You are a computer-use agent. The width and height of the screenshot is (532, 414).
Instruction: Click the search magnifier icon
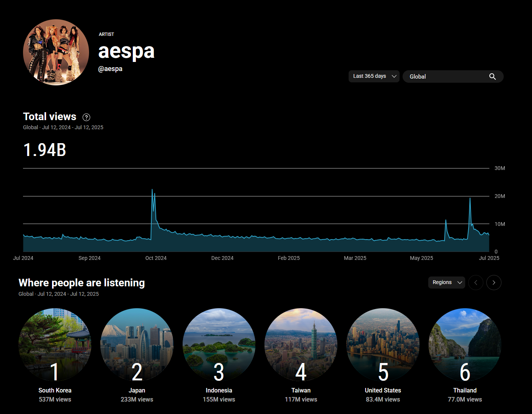[x=492, y=77]
